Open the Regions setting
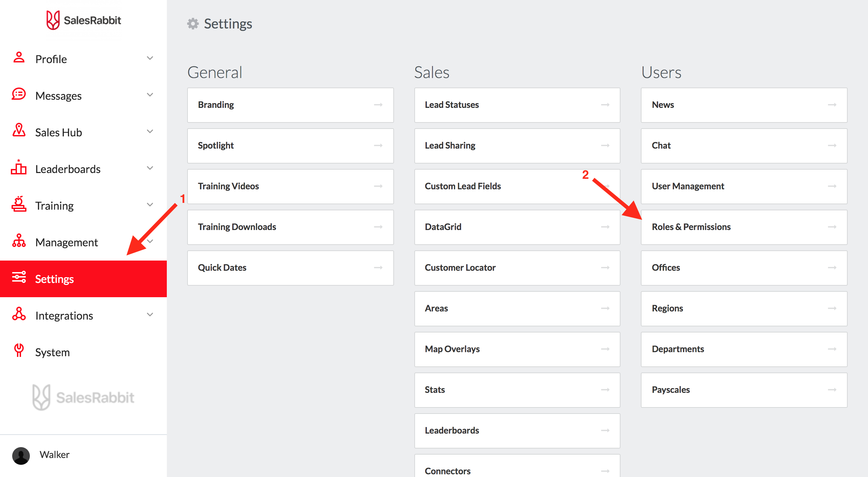The image size is (868, 477). point(744,308)
